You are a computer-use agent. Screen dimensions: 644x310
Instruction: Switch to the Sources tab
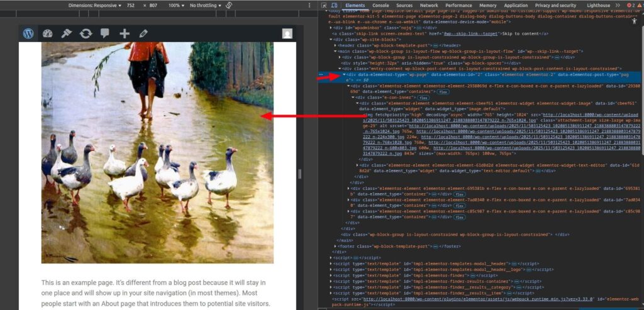[x=404, y=5]
